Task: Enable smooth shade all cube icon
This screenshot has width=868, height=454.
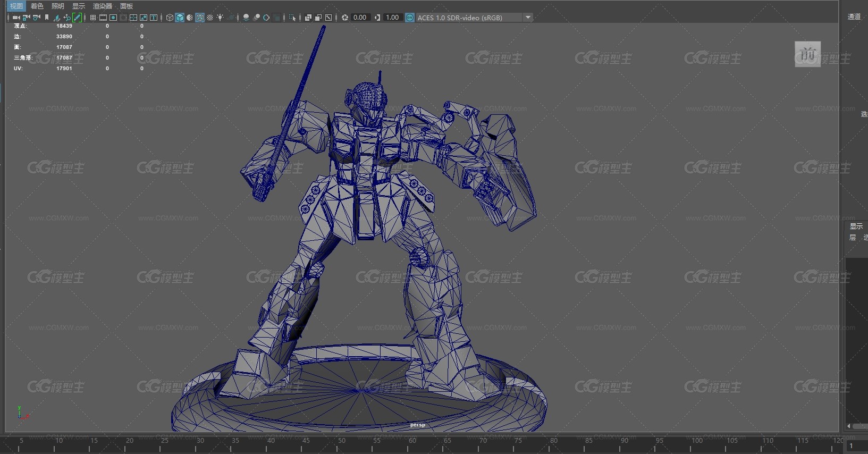Action: click(180, 18)
